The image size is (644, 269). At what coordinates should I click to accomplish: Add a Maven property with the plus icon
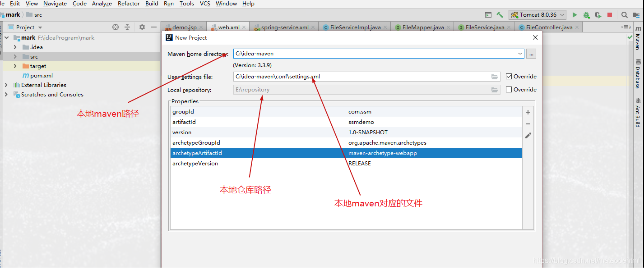coord(528,112)
